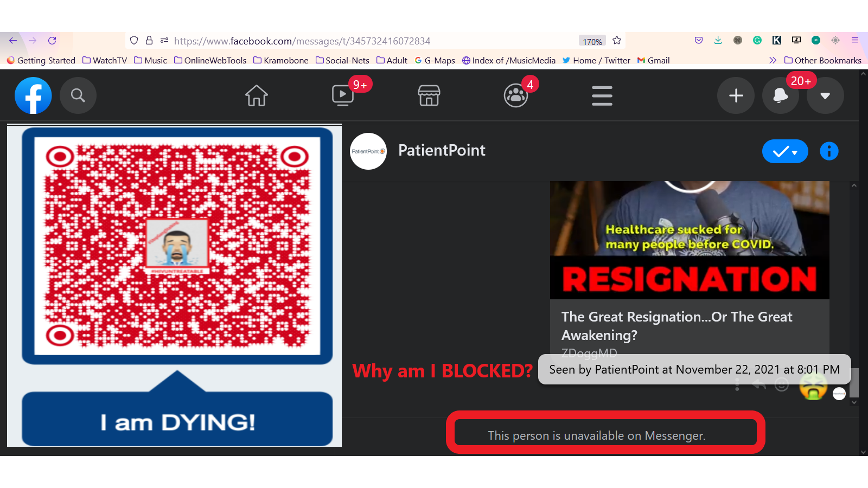The height and width of the screenshot is (488, 868).
Task: Expand the account dropdown arrow
Action: click(825, 95)
